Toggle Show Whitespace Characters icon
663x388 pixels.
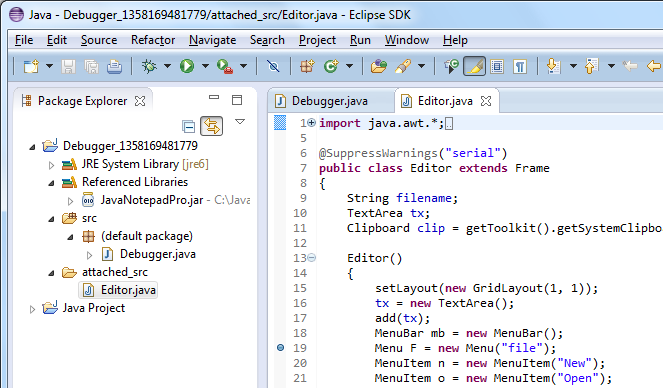520,66
